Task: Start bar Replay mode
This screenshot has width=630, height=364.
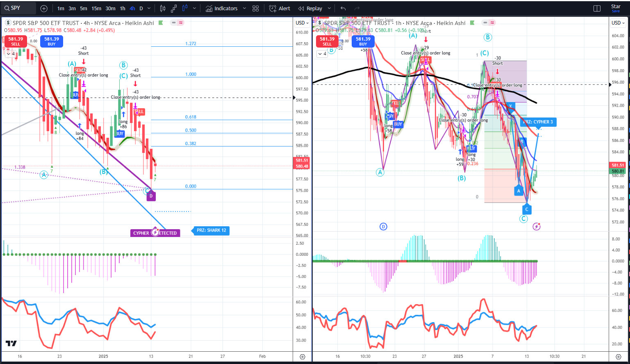Action: [x=310, y=9]
